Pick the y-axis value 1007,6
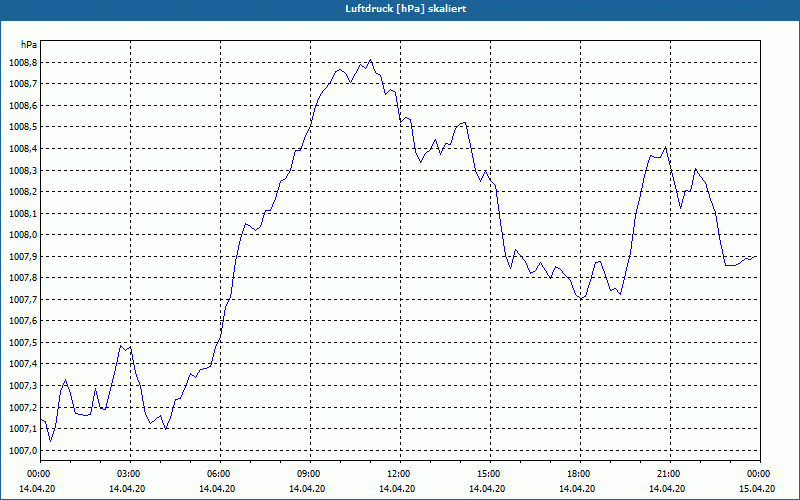Viewport: 800px width, 500px height. (x=22, y=321)
